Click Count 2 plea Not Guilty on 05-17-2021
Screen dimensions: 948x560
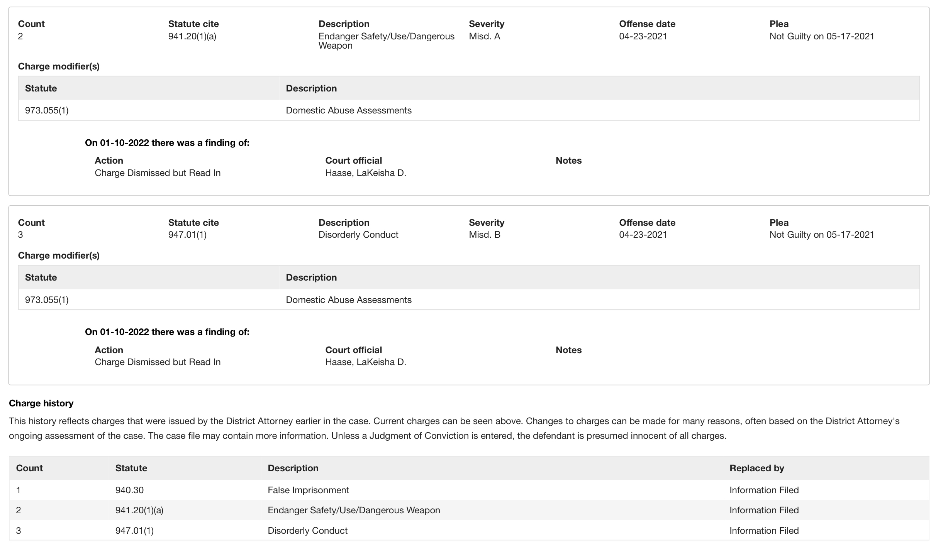click(x=822, y=36)
